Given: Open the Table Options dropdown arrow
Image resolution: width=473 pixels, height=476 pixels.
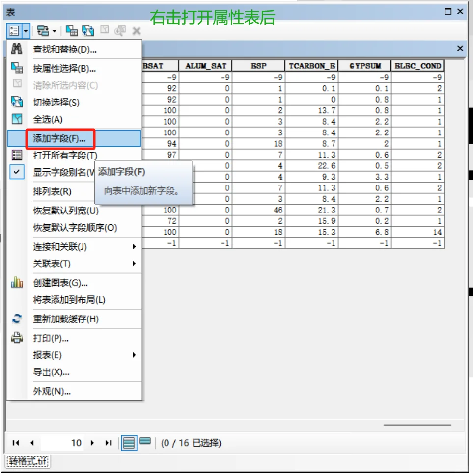Looking at the screenshot, I should tap(25, 31).
